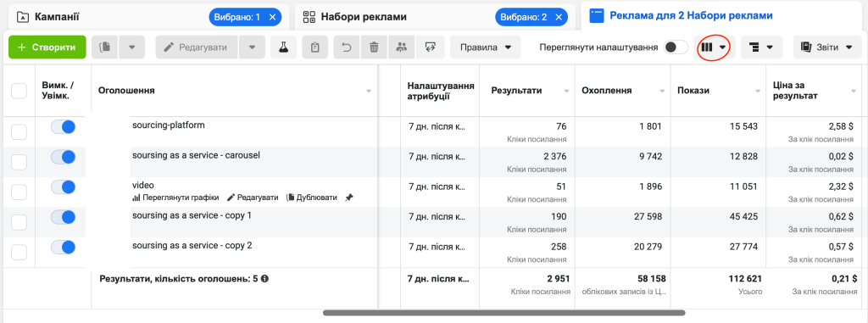Open Ціна за результат sort arrow
This screenshot has width=868, height=323.
click(x=854, y=91)
